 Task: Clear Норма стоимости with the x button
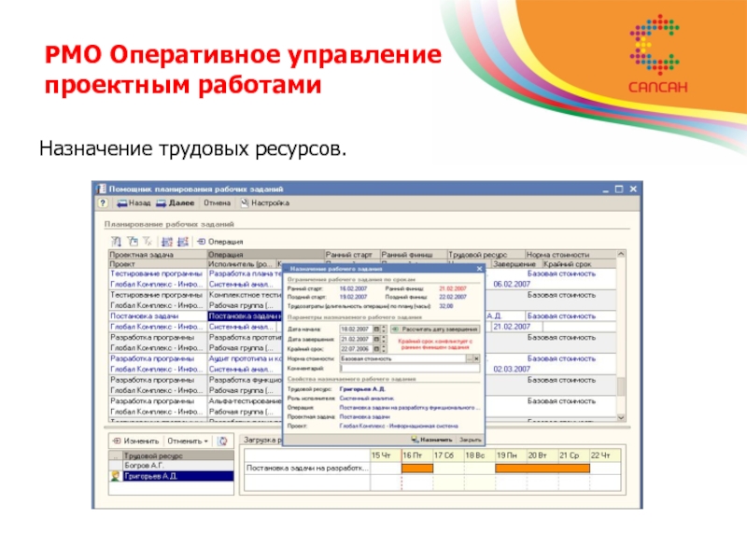(x=476, y=358)
